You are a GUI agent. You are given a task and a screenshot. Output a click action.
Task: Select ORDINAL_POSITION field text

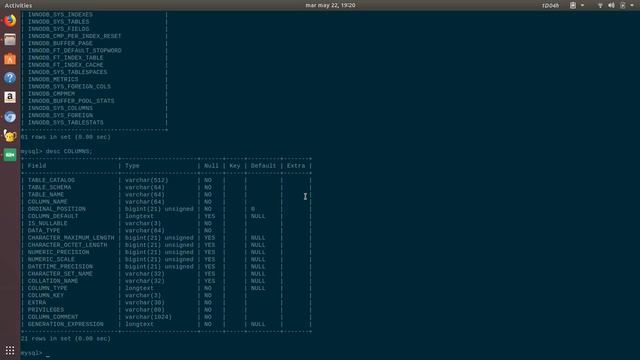point(57,209)
